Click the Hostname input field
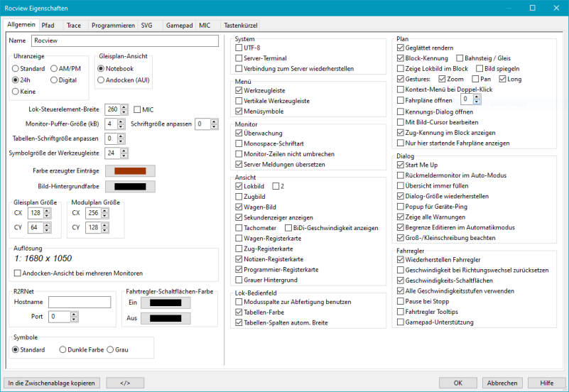This screenshot has height=392, width=569. click(79, 303)
